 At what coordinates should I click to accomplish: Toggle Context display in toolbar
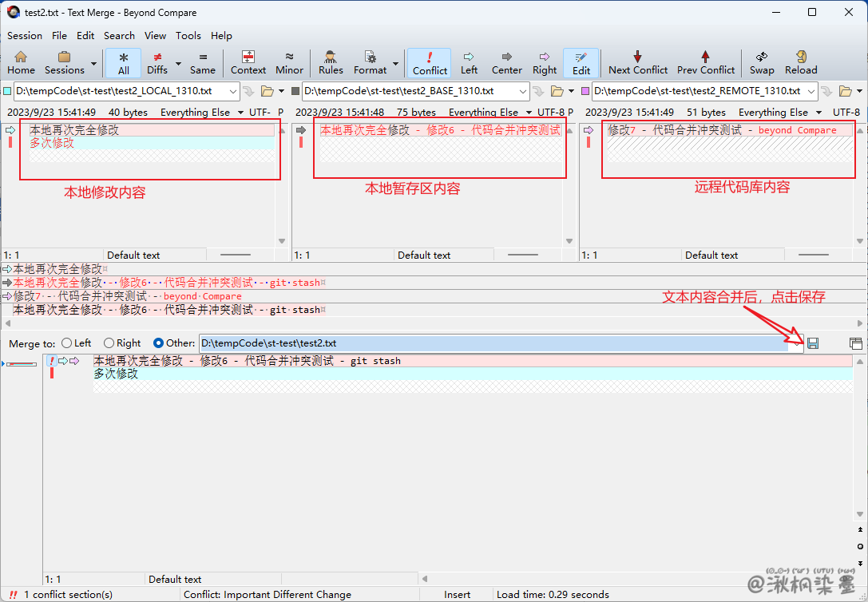248,62
